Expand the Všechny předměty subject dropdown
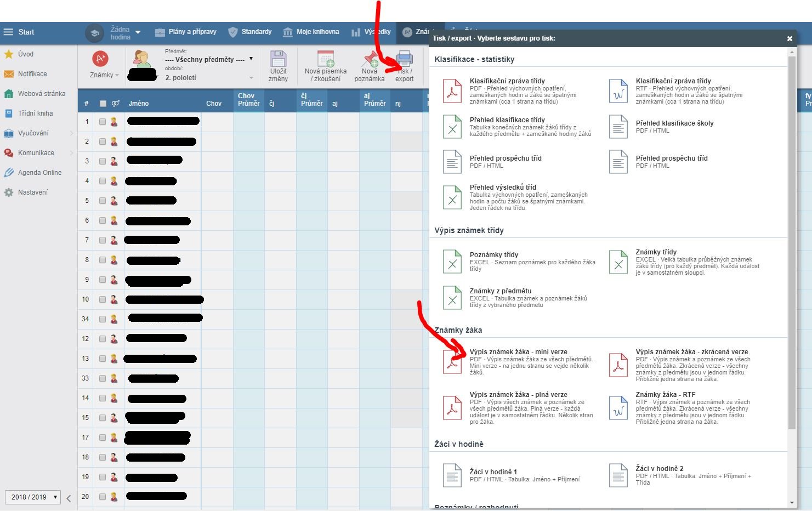This screenshot has height=511, width=812. pos(209,59)
